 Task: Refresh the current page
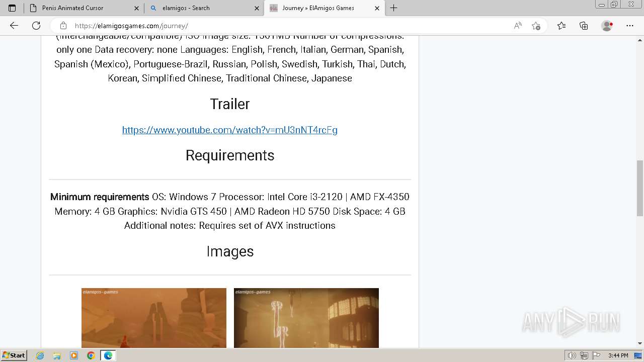36,26
